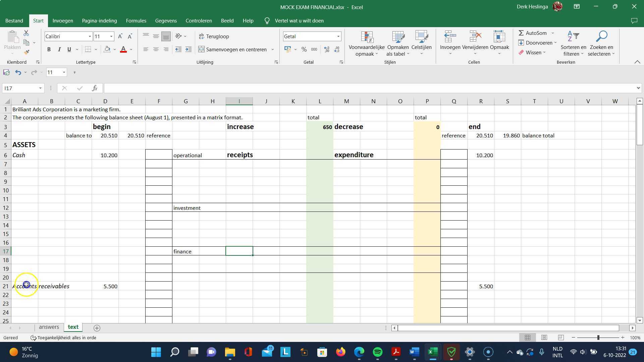Viewport: 644px width, 362px height.
Task: Click the red font color swatch
Action: (123, 50)
